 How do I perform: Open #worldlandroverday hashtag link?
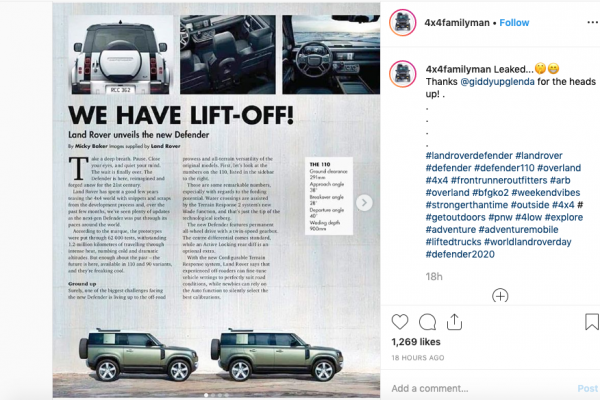coord(528,242)
